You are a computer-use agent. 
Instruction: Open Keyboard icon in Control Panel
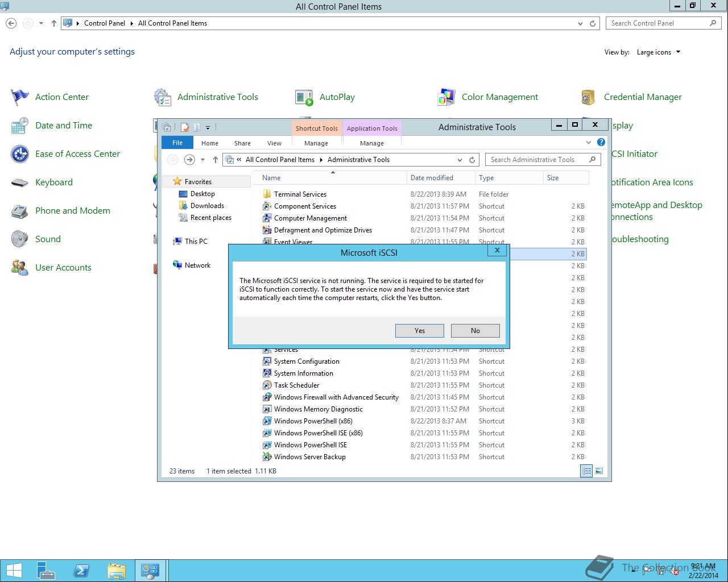20,182
